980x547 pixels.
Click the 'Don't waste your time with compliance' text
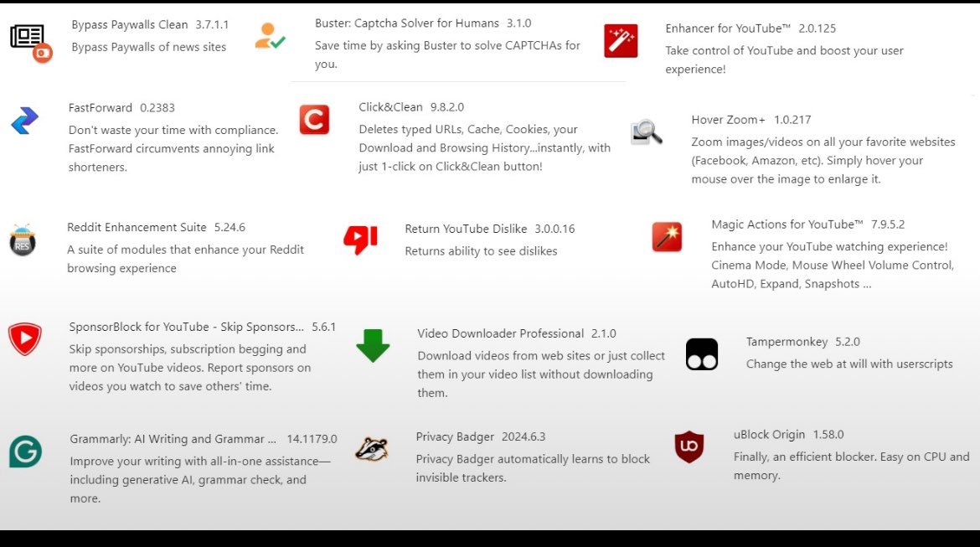click(x=173, y=149)
